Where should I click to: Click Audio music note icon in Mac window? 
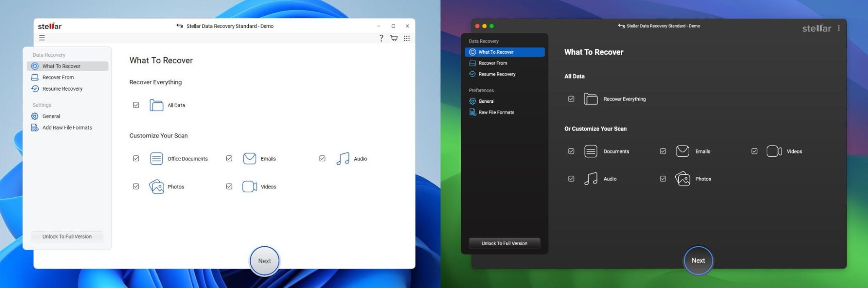tap(591, 179)
